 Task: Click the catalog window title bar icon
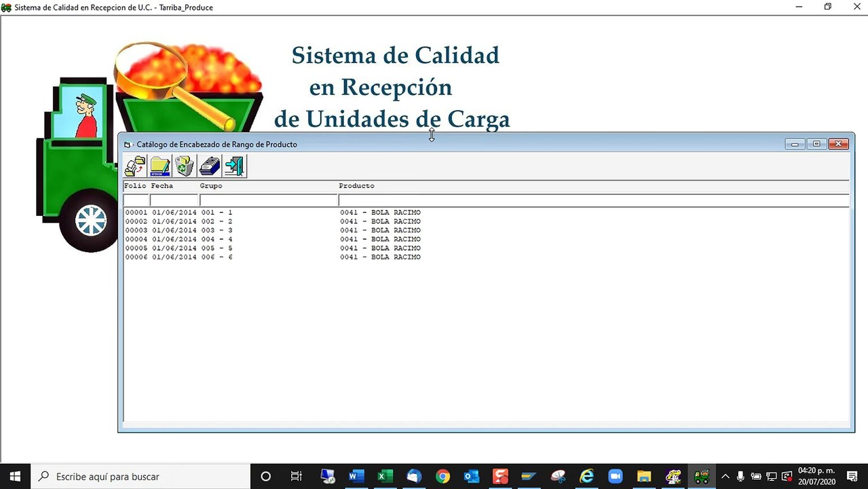[127, 144]
